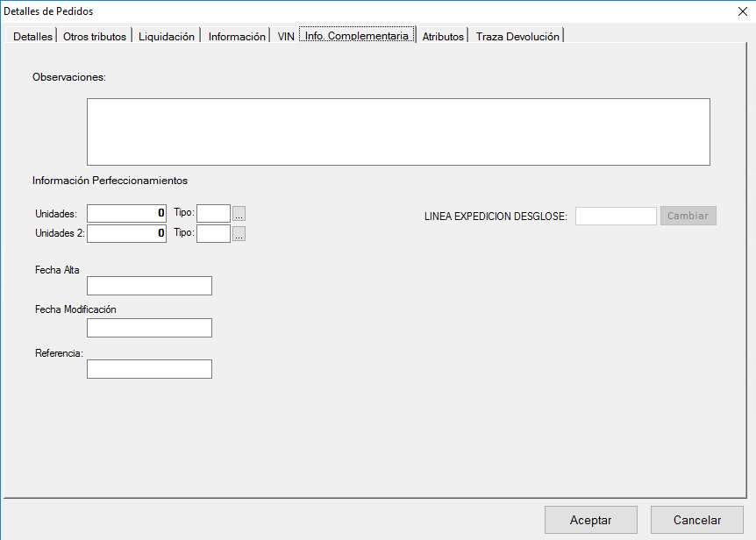
Task: Open the Tipo lookup for Unidades 2
Action: tap(239, 233)
